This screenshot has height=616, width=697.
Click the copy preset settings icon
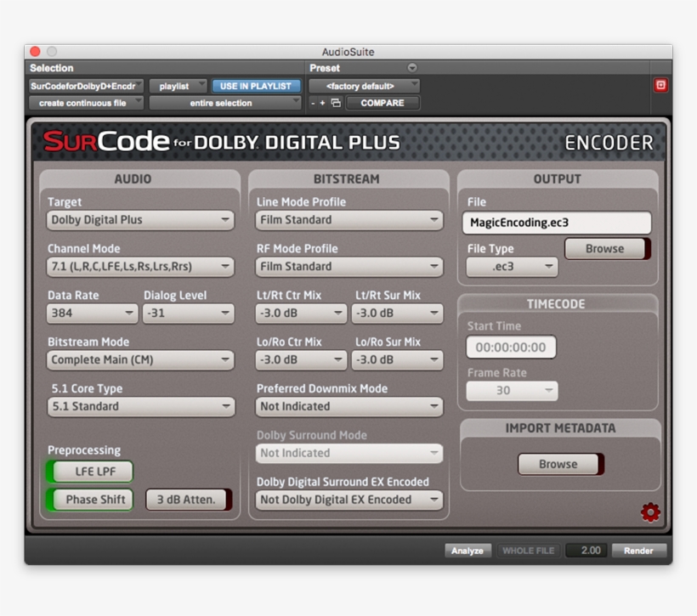point(336,103)
